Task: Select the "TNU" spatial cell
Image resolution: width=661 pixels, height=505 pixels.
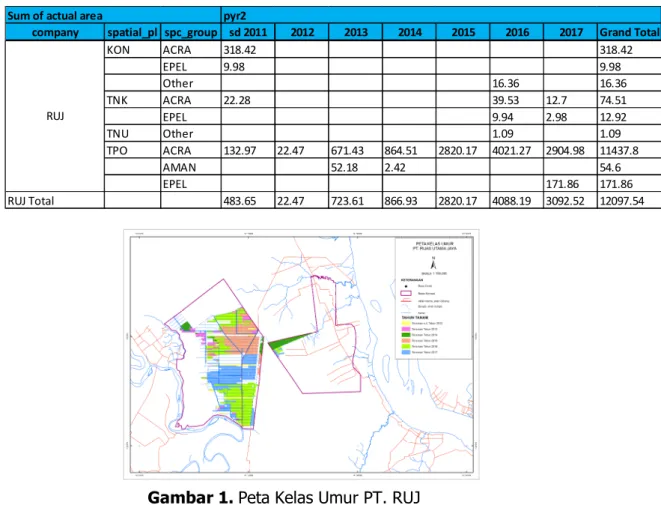Action: (x=132, y=133)
